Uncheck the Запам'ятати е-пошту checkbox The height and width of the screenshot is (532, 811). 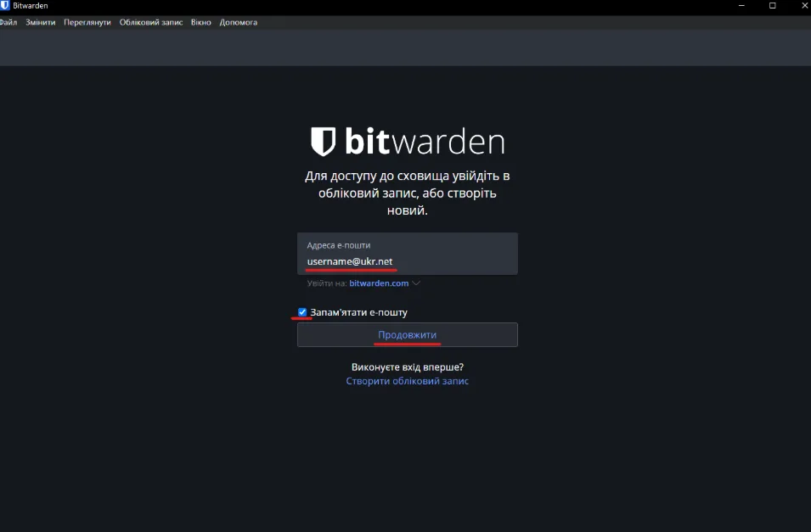302,312
